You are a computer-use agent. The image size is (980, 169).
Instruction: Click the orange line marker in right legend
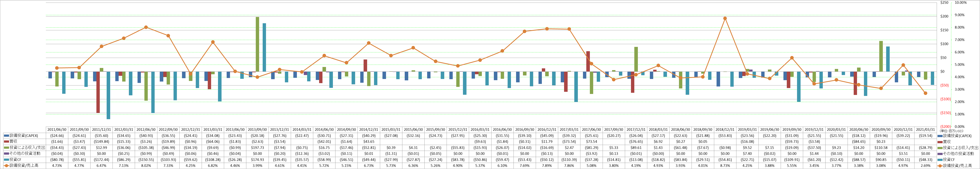(940, 166)
